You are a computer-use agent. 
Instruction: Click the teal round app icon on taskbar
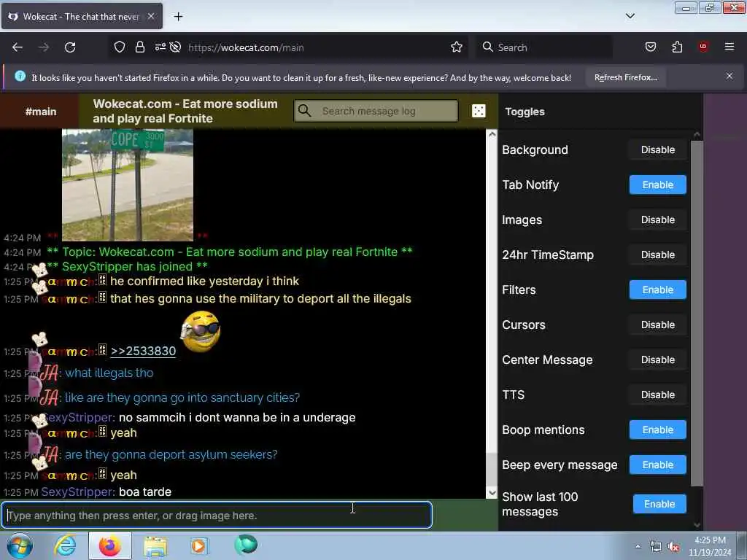coord(246,545)
